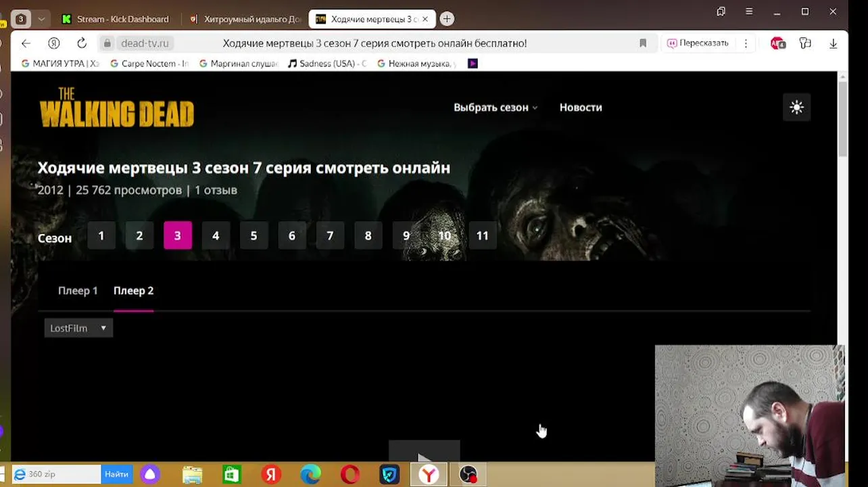Toggle the light/dark theme sun button

coord(796,107)
